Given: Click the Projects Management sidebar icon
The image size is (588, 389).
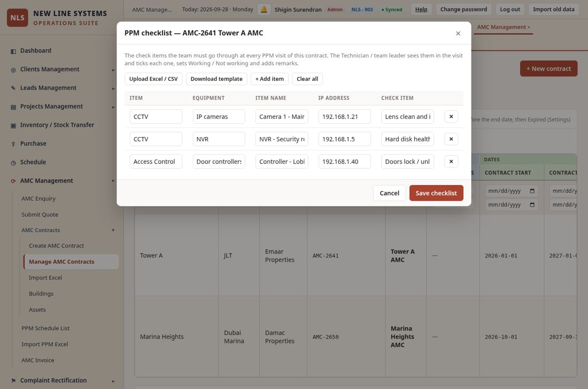Looking at the screenshot, I should pyautogui.click(x=13, y=107).
